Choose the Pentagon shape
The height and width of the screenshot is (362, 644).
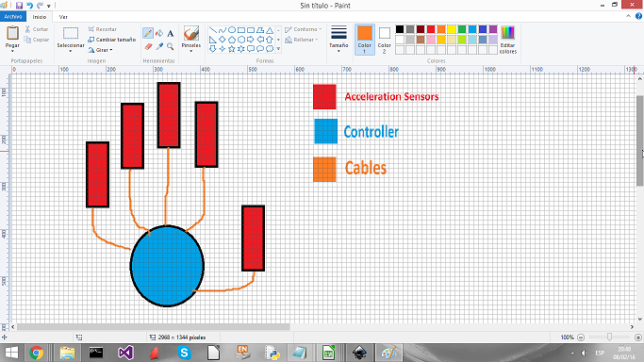pos(232,40)
